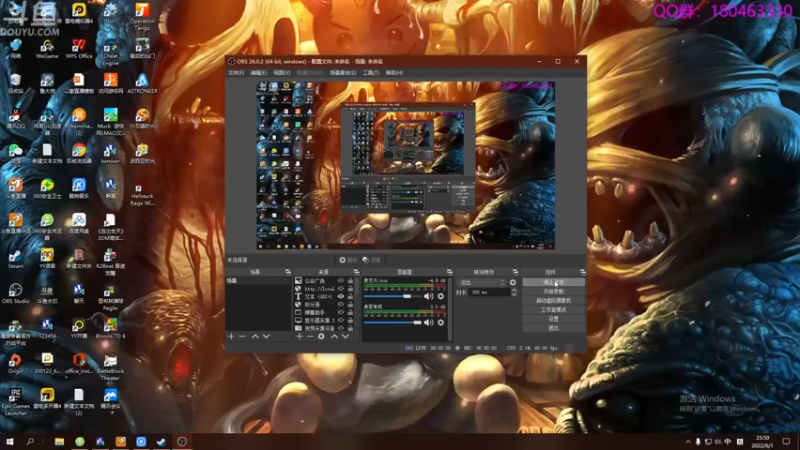
Task: Open the WeGame desktop shortcut
Action: (47, 49)
